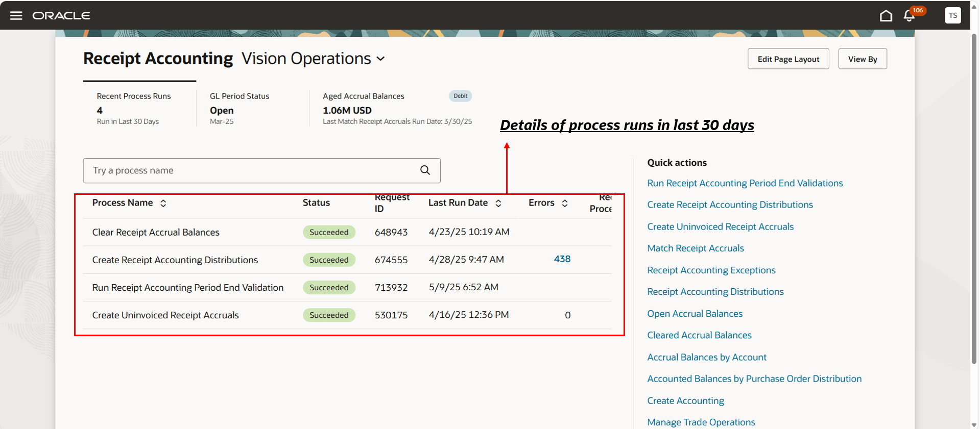Viewport: 980px width, 429px height.
Task: Open Receipt Accounting Exceptions link
Action: click(711, 270)
